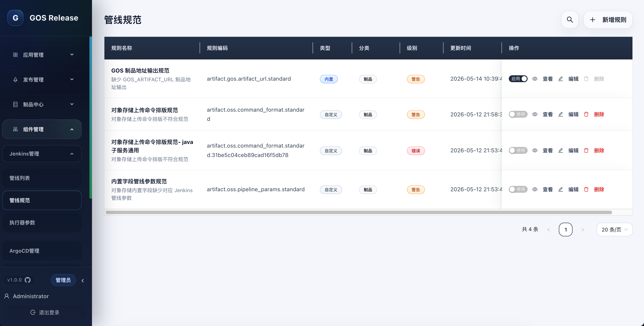Click 删除 for java子服务通用 rule
The width and height of the screenshot is (644, 326).
pyautogui.click(x=599, y=150)
